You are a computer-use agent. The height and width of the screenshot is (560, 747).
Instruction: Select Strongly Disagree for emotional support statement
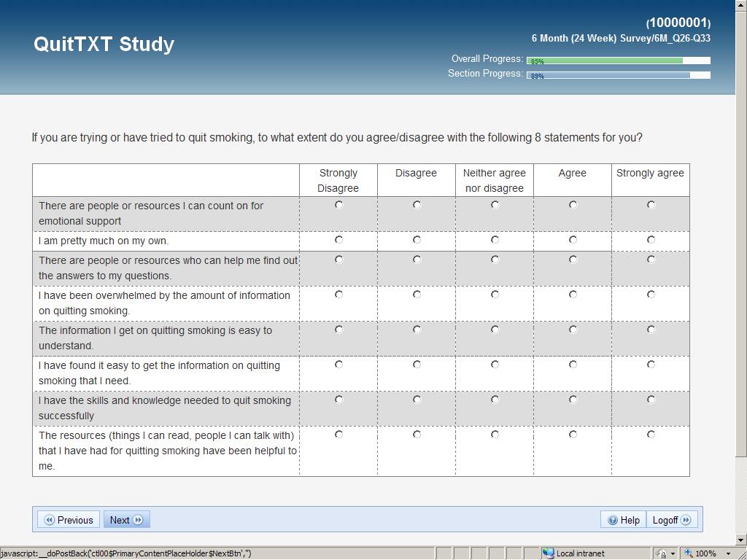[x=338, y=205]
